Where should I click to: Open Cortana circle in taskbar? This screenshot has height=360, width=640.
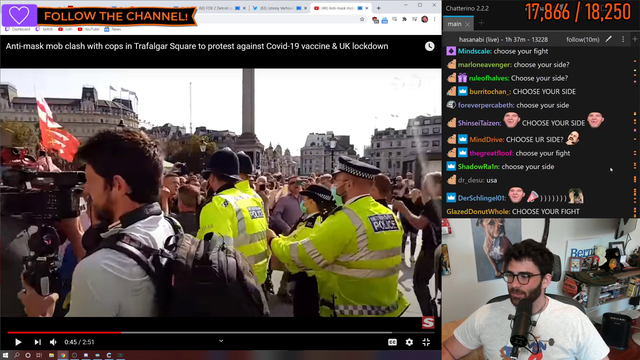click(28, 356)
